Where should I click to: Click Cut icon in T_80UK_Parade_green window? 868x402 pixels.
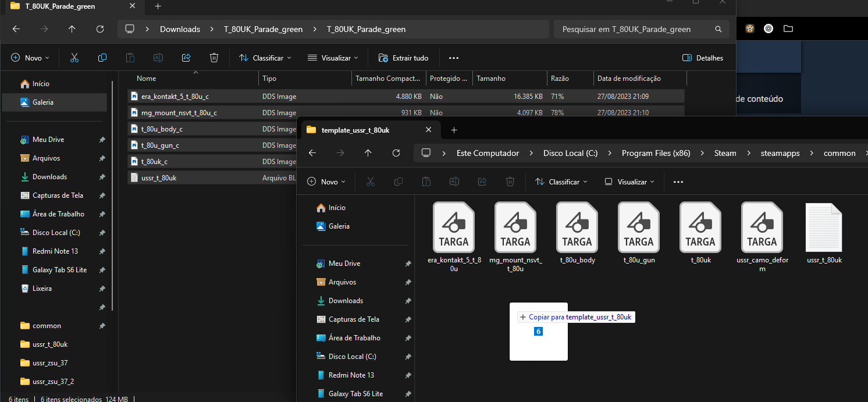[74, 58]
